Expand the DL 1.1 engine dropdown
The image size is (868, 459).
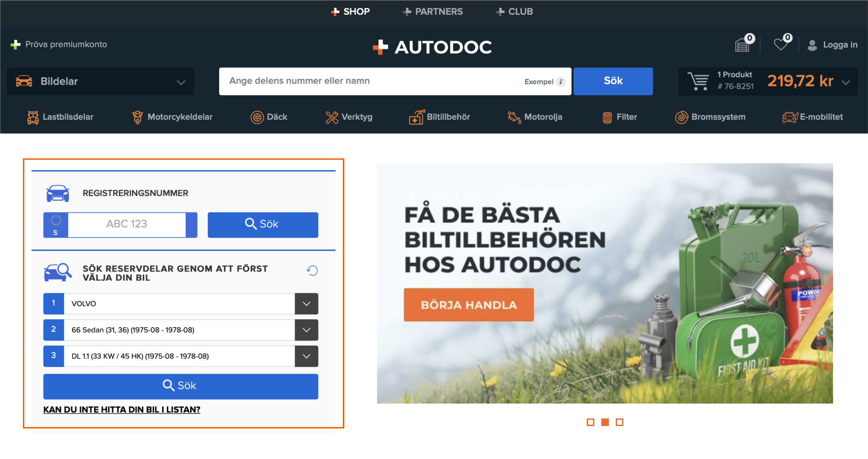306,356
